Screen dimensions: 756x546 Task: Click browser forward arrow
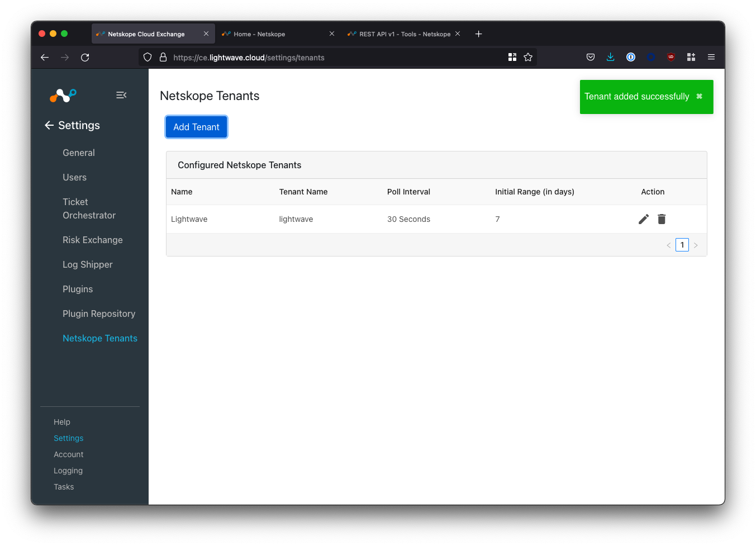point(65,57)
